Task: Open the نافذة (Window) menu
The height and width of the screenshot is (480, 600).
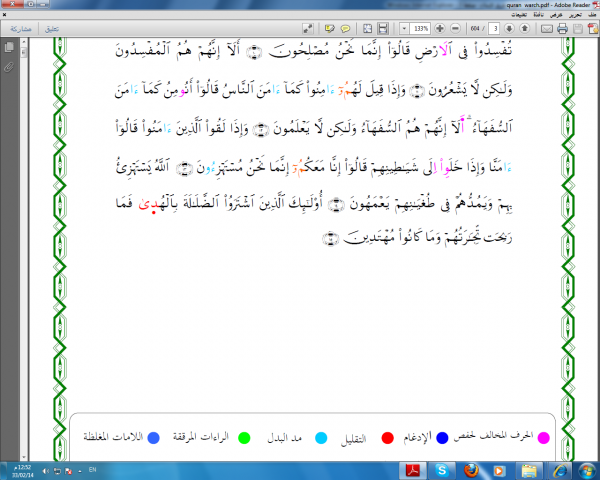Action: tap(538, 15)
